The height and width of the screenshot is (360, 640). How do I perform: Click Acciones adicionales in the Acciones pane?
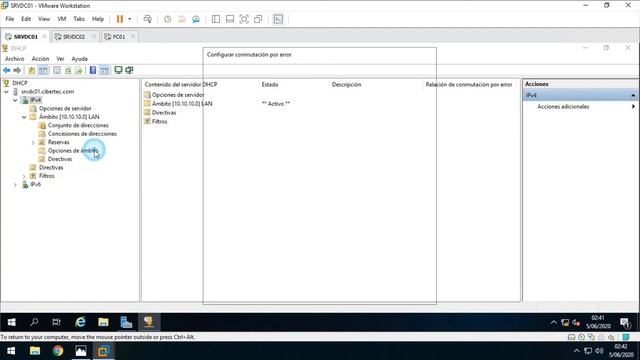click(x=563, y=107)
